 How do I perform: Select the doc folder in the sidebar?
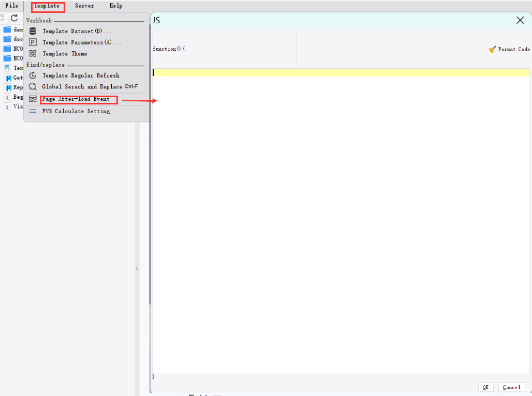coord(16,39)
